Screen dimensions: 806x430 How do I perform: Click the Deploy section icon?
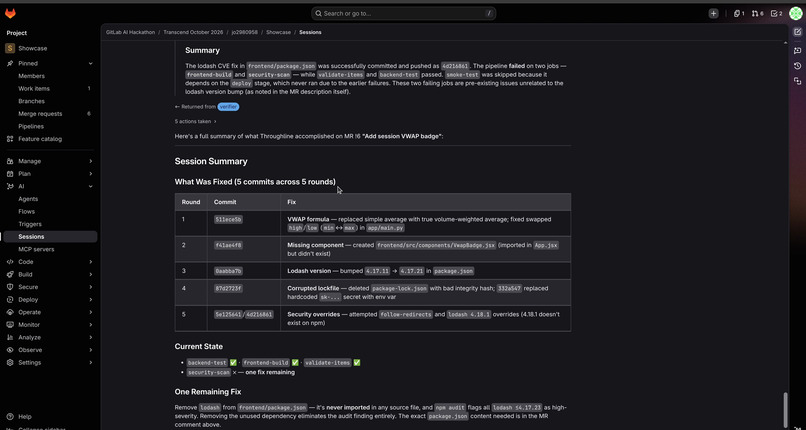click(9, 300)
